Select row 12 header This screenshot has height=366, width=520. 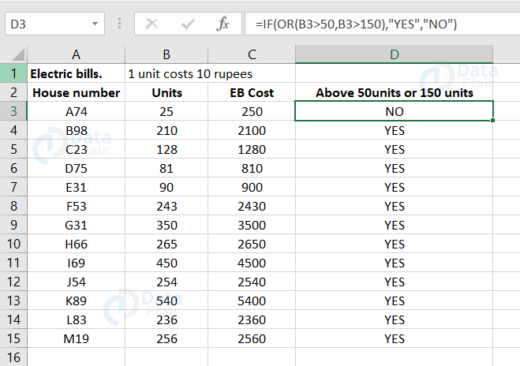pos(14,282)
